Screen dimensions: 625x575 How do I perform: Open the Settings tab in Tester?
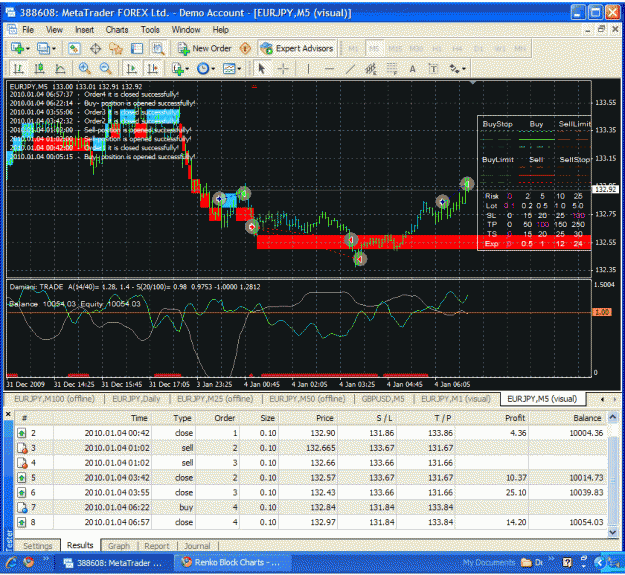pos(37,546)
